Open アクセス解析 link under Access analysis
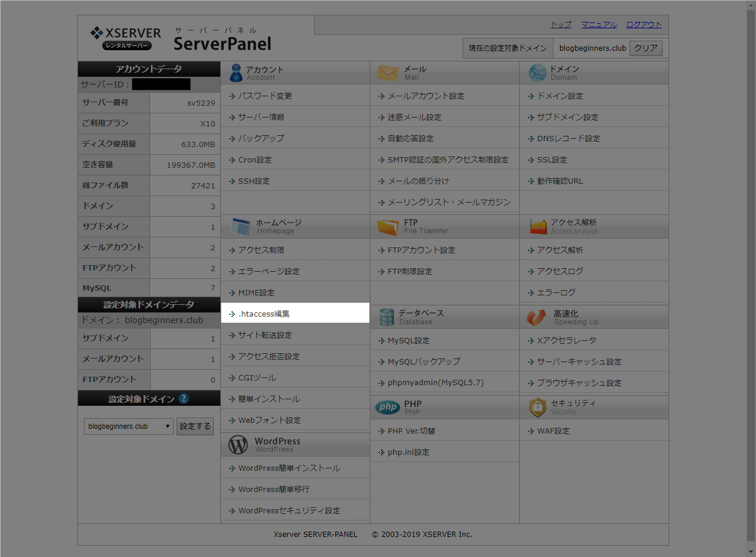The image size is (756, 557). pyautogui.click(x=560, y=250)
